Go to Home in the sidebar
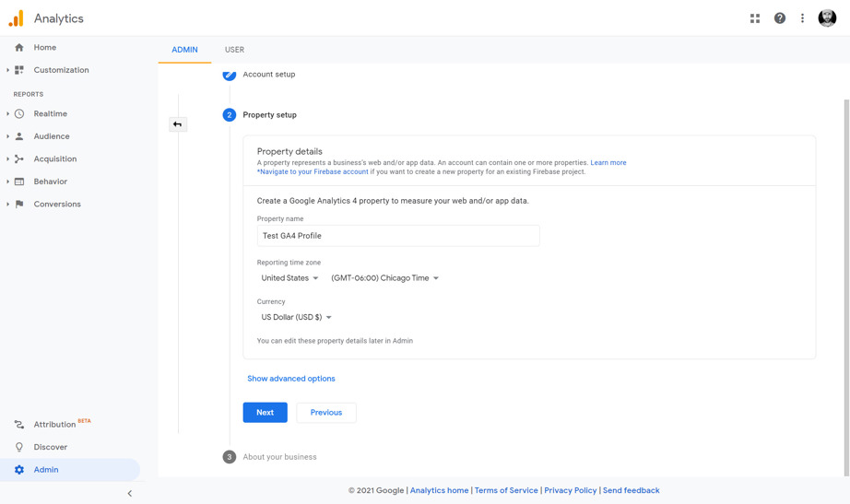 44,47
